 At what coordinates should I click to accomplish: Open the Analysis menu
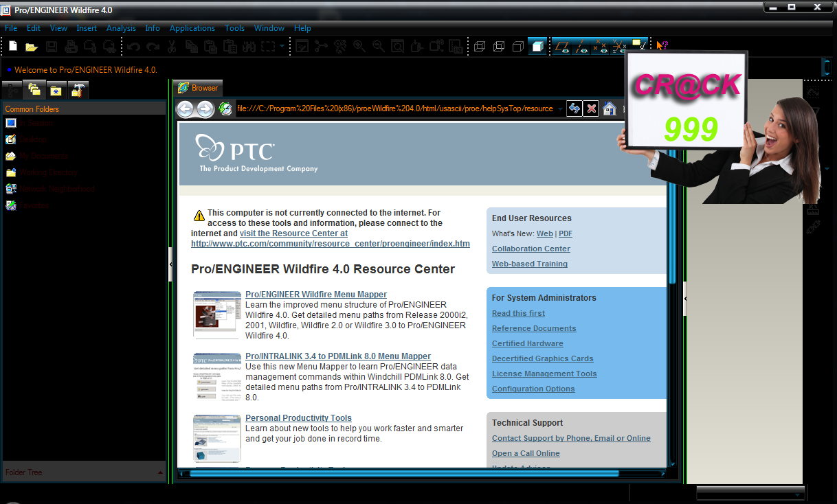tap(121, 28)
